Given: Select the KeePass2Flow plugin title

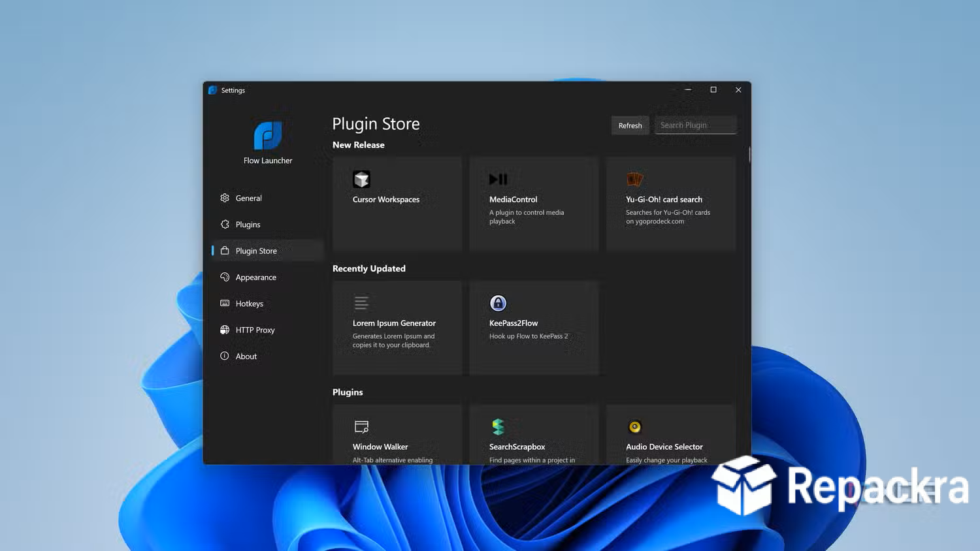Looking at the screenshot, I should pos(514,323).
